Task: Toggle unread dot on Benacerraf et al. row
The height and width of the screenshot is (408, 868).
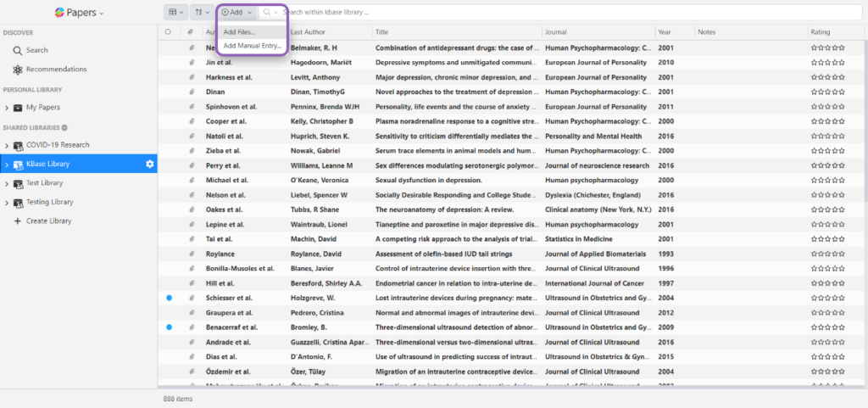Action: (x=169, y=327)
